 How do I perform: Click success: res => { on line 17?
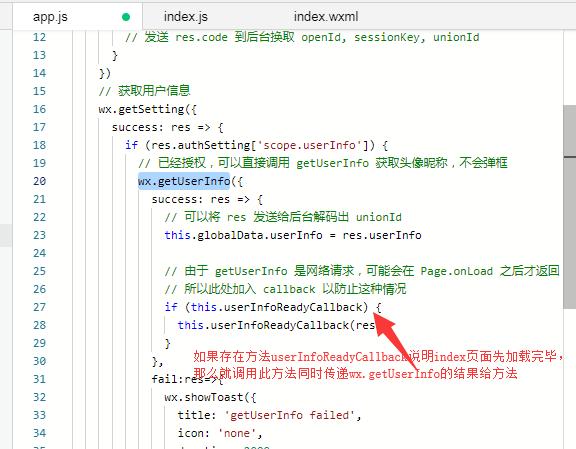tap(168, 127)
